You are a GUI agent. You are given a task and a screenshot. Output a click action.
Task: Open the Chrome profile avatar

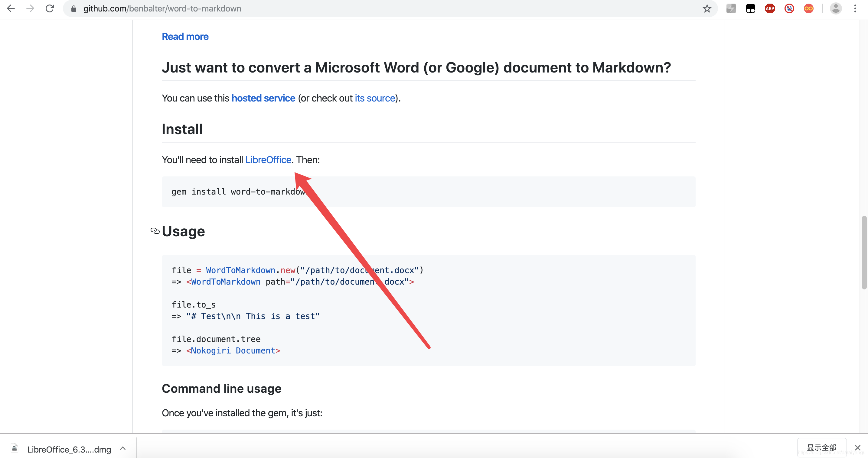click(x=836, y=8)
